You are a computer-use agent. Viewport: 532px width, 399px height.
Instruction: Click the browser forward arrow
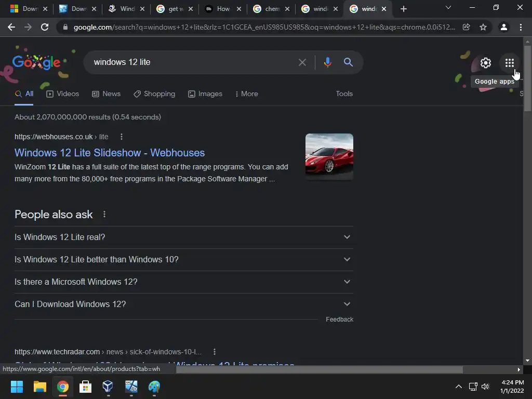[28, 27]
